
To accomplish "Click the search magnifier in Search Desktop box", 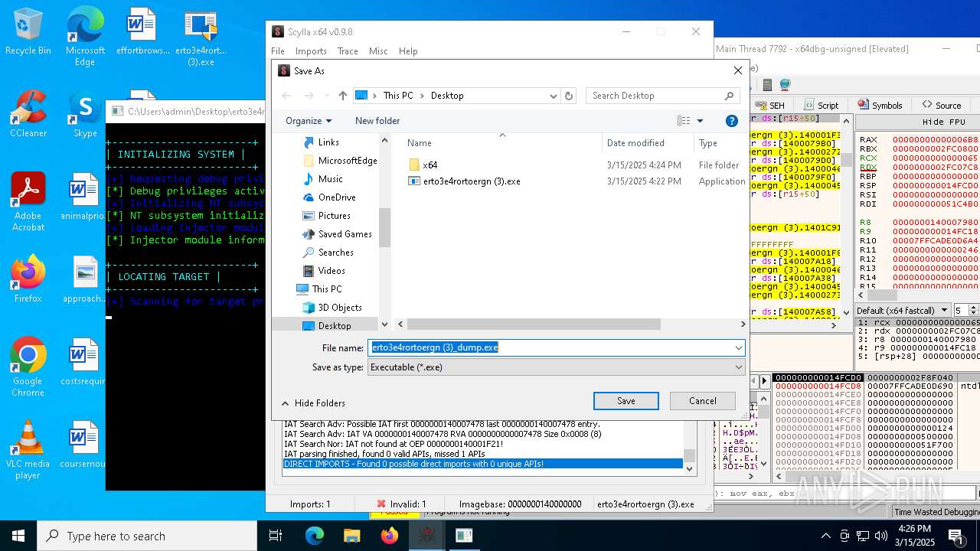I will (x=729, y=96).
